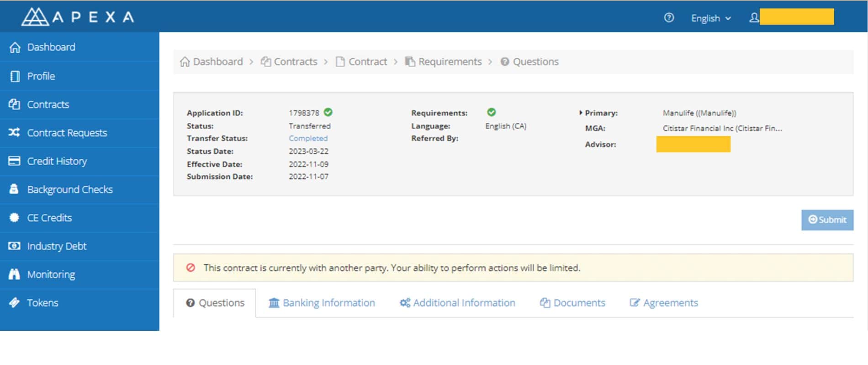Click the Citistar Financial Inc MGA value
The image size is (868, 365).
(x=722, y=128)
